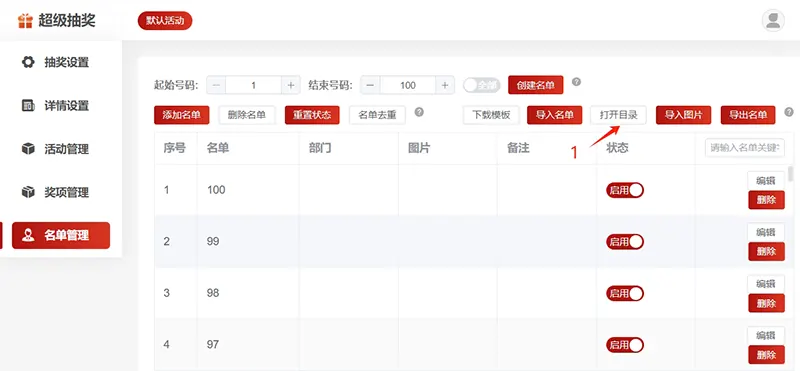Disable 启用 switch for name 98
Viewport: 800px width, 371px height.
[624, 293]
